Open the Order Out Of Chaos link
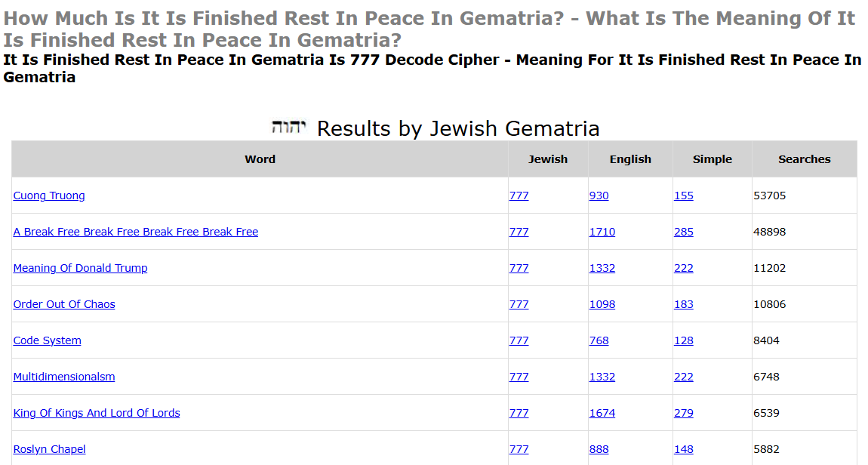Viewport: 868px width, 465px height. coord(64,304)
